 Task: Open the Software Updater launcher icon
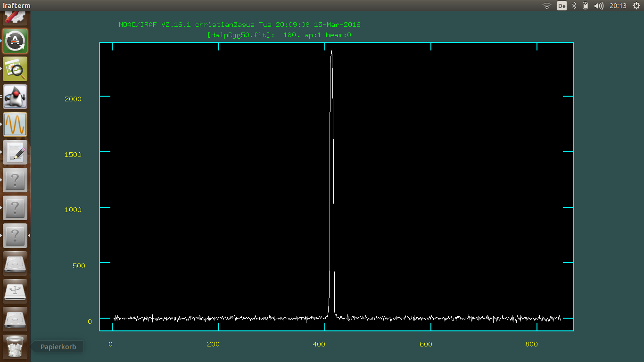tap(15, 41)
